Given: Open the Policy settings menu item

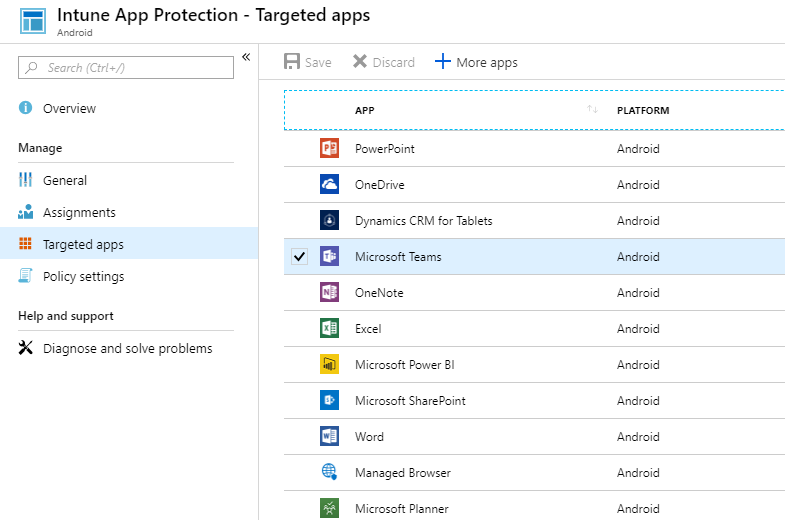Looking at the screenshot, I should [83, 276].
